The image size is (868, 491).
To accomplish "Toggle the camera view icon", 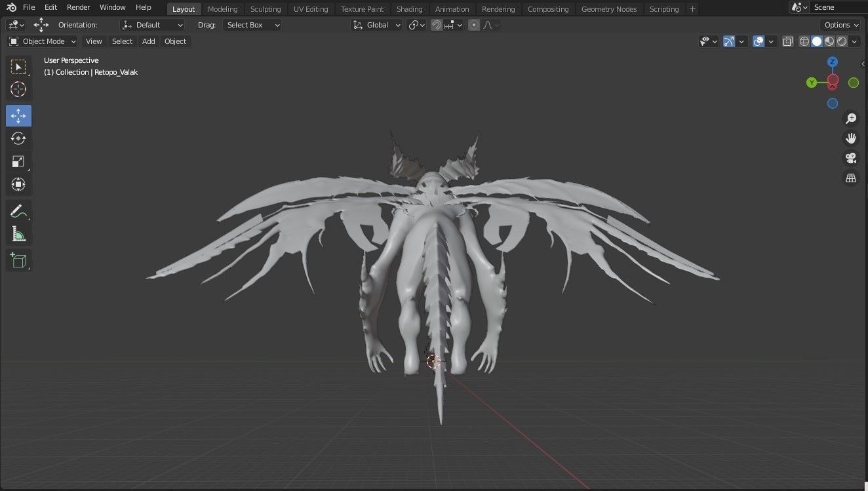I will pos(851,158).
